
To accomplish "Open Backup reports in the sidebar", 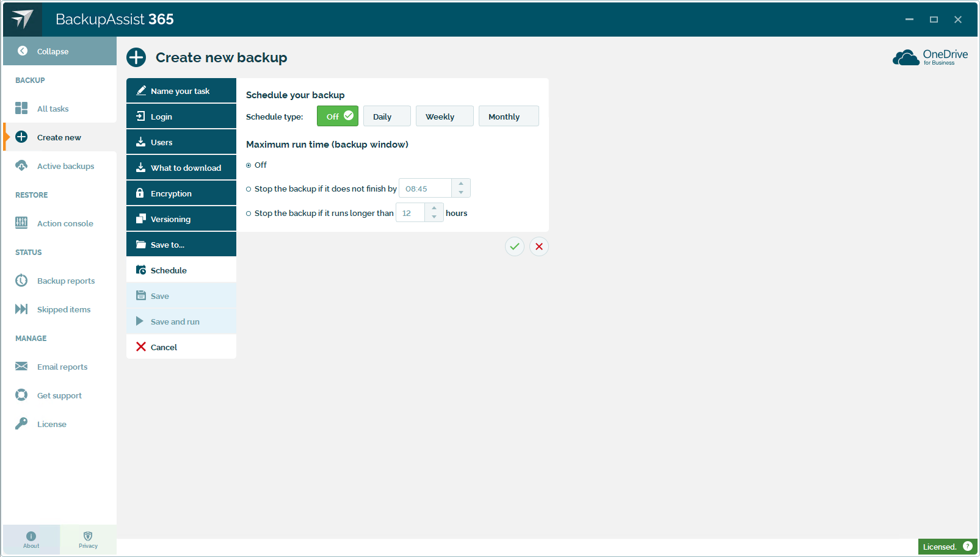I will click(x=60, y=280).
